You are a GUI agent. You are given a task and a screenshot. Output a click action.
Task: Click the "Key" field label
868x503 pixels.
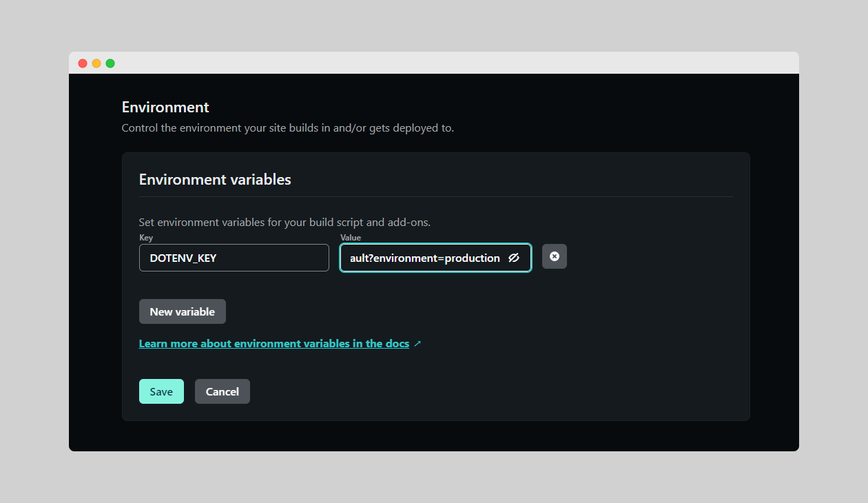click(146, 238)
